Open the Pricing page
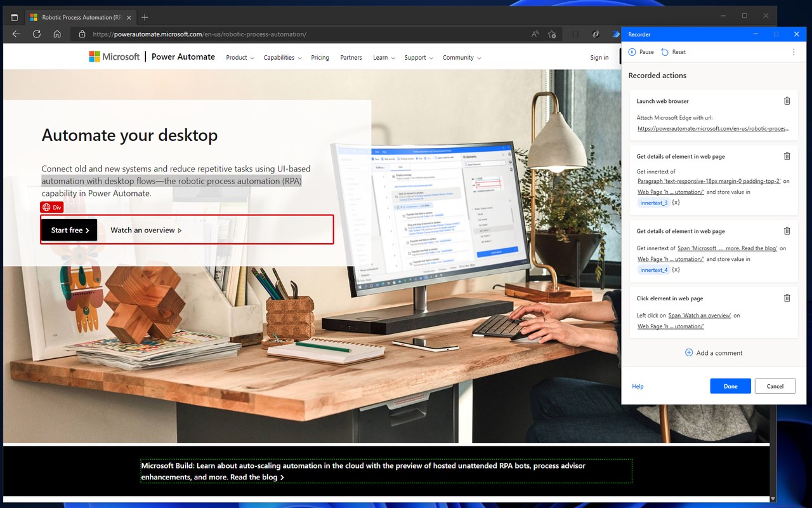The height and width of the screenshot is (508, 812). pos(320,58)
